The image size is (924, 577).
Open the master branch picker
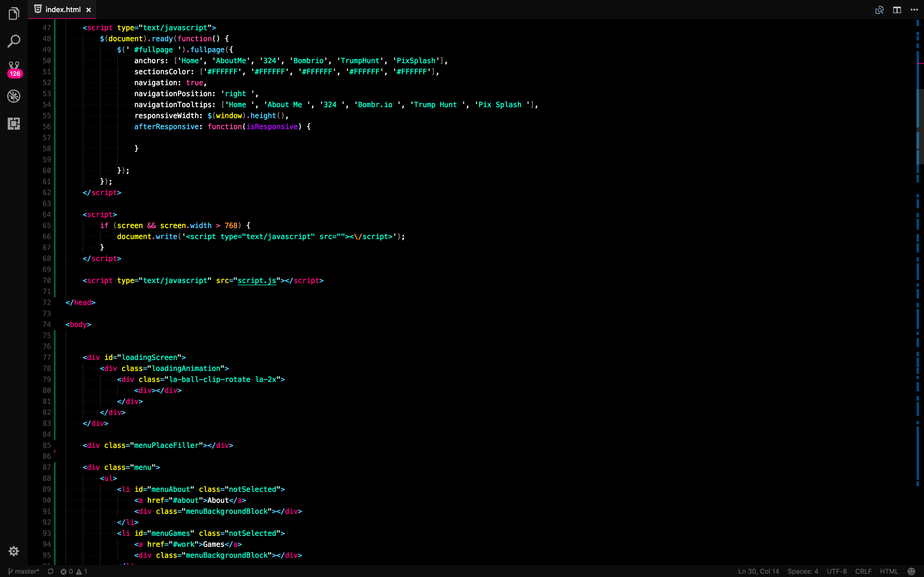click(x=24, y=571)
